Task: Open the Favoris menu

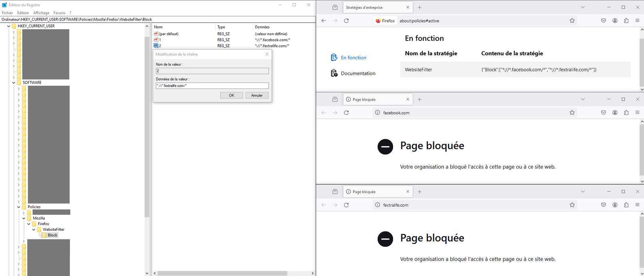Action: [59, 13]
